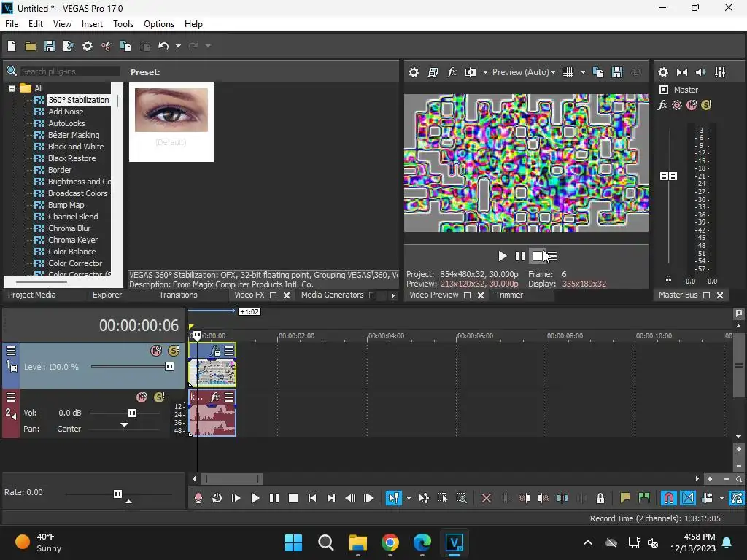This screenshot has height=560, width=747.
Task: Solo video track 1
Action: 174,351
